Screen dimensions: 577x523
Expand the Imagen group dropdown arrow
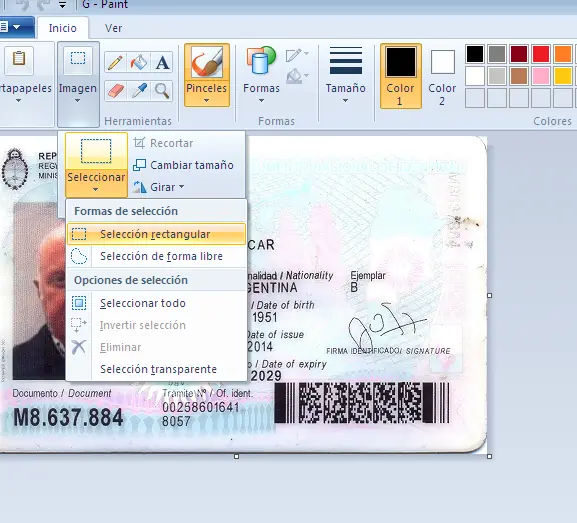77,100
